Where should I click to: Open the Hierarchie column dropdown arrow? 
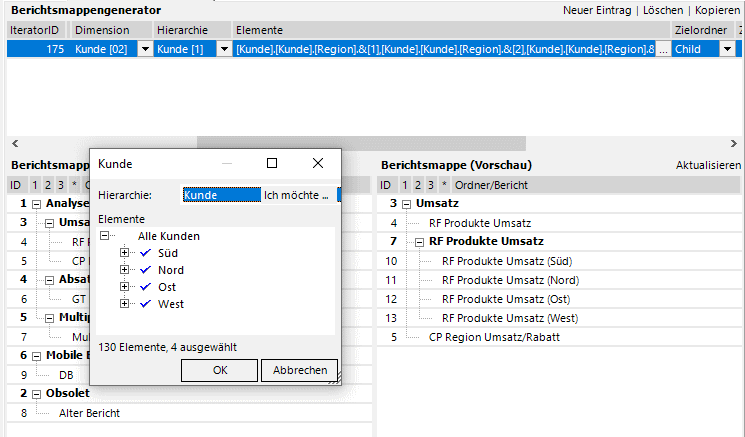tap(223, 49)
